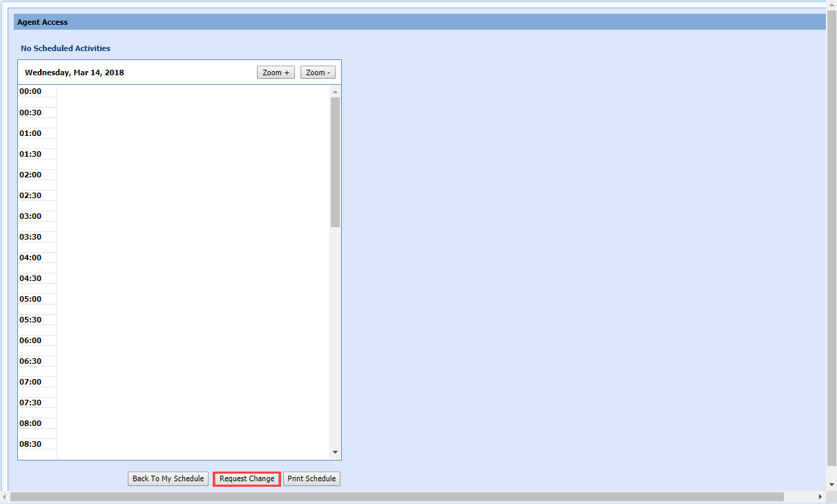Open the Request Change form

247,478
